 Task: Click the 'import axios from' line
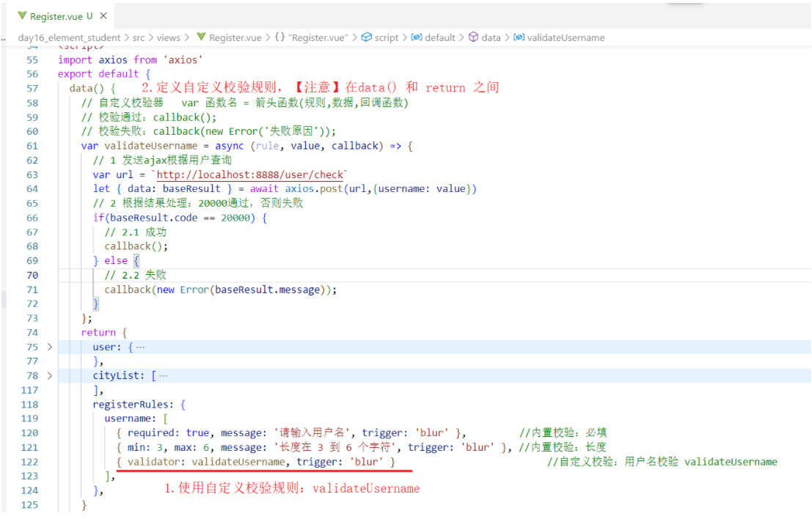[x=130, y=60]
